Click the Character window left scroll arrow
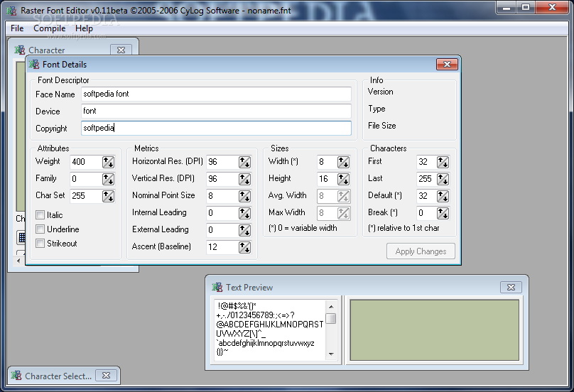Screen dimensions: 574x392 click(x=18, y=261)
